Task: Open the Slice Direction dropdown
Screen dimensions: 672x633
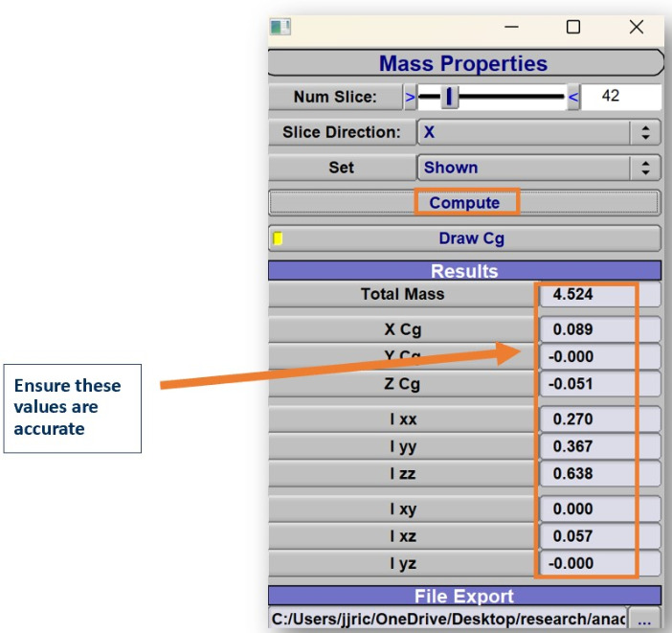Action: point(539,132)
